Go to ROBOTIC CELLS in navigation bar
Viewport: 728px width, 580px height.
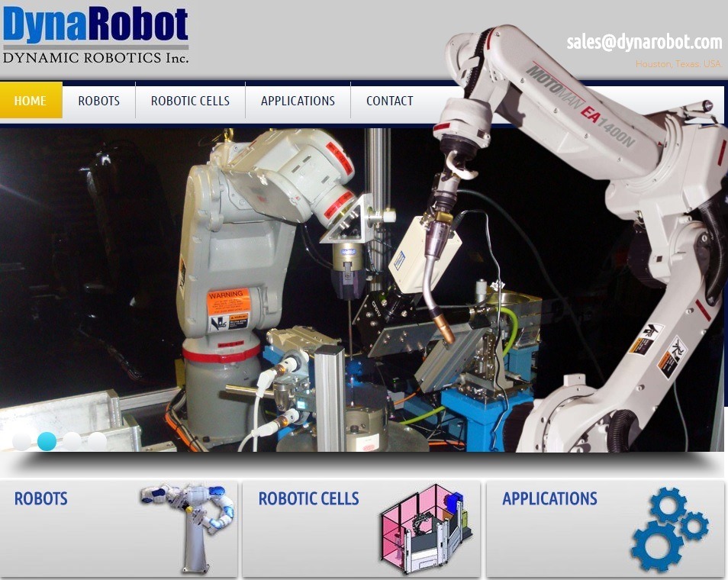190,101
